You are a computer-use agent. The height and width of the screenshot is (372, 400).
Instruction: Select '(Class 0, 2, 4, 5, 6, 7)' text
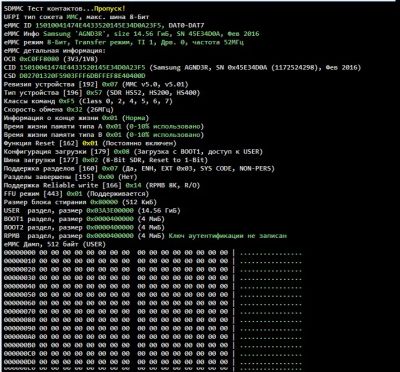click(125, 101)
